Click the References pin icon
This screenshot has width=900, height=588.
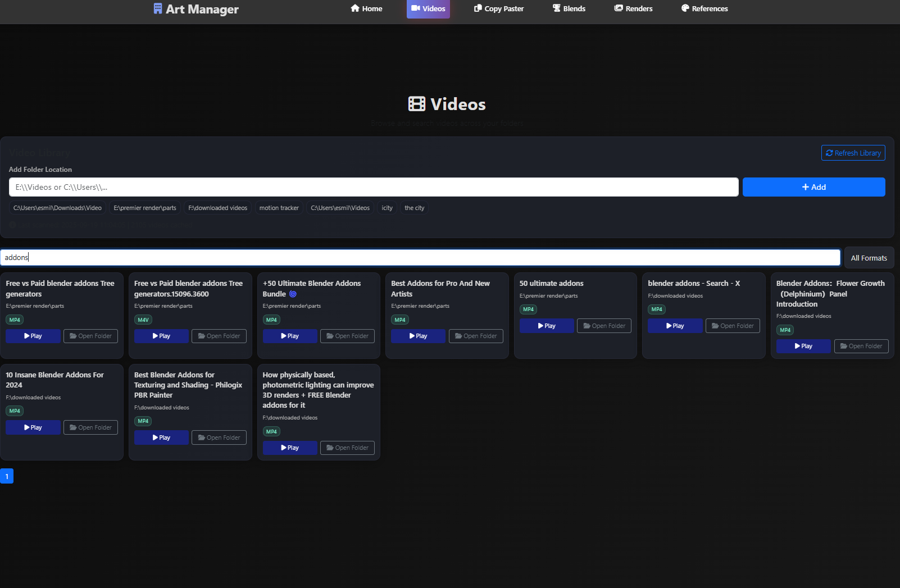pos(685,8)
